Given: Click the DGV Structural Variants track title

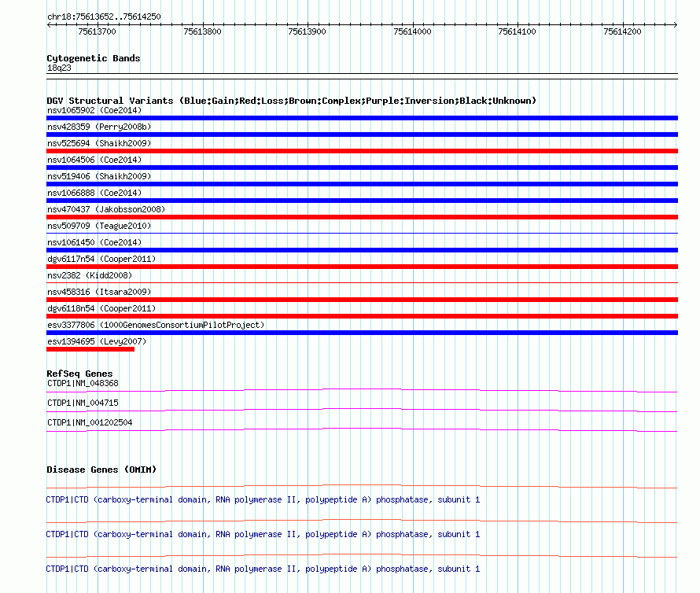Looking at the screenshot, I should pyautogui.click(x=292, y=101).
